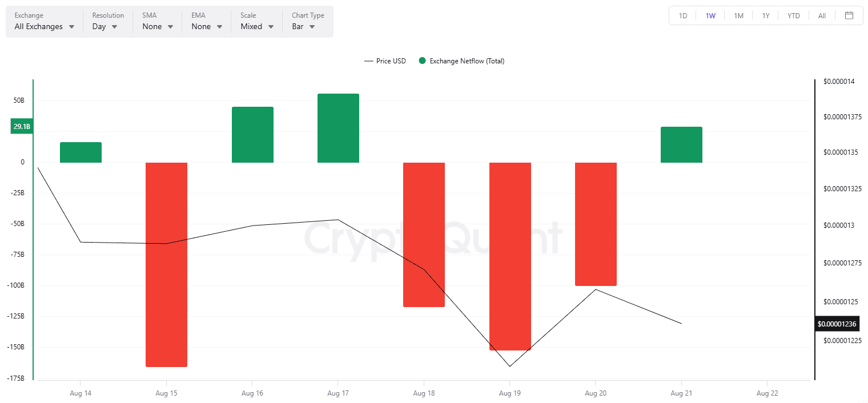Select the Aug 19 red outflow bar

[510, 256]
